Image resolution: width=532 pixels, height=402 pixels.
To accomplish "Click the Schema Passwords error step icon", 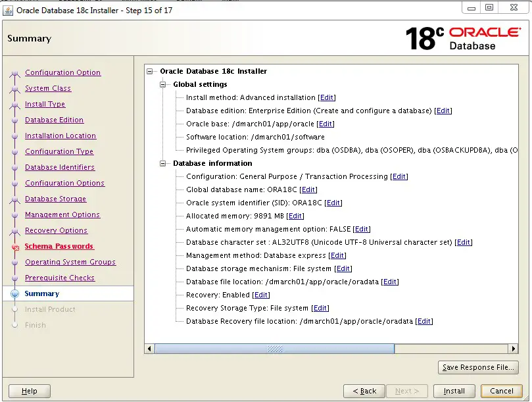I will point(15,247).
